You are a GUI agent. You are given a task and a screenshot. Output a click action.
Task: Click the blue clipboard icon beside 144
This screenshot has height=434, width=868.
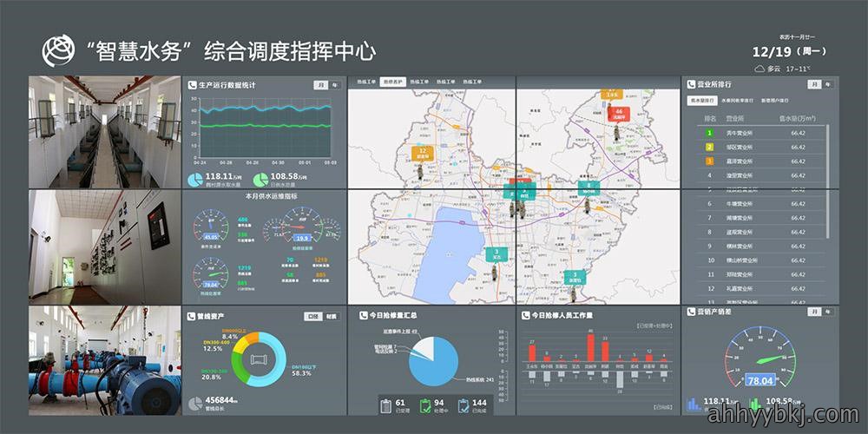464,405
